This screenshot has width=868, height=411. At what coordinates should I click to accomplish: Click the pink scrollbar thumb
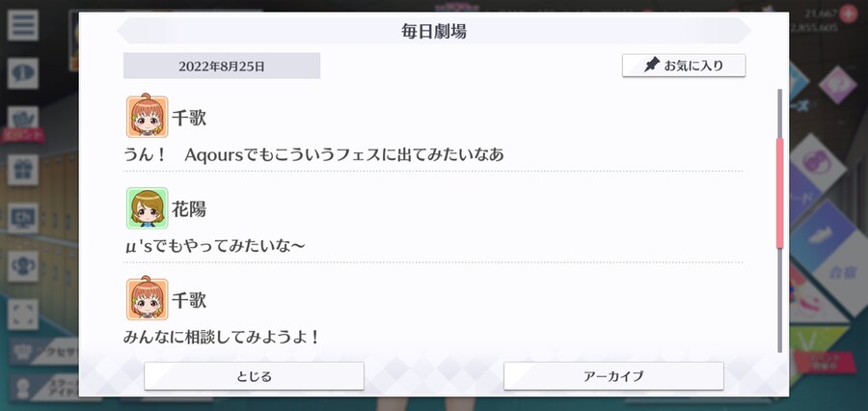click(780, 193)
